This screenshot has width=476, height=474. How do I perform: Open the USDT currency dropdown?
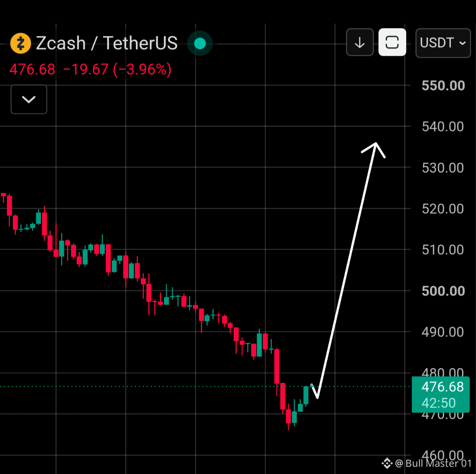pos(443,43)
